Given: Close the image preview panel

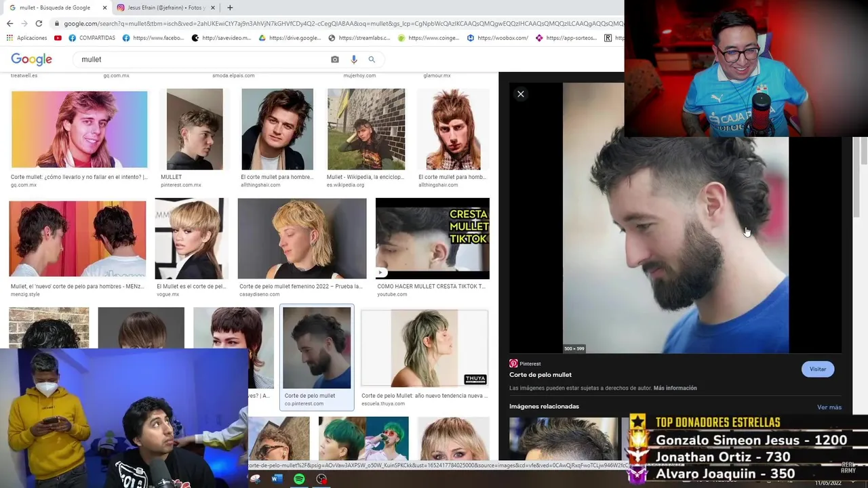Looking at the screenshot, I should click(521, 94).
